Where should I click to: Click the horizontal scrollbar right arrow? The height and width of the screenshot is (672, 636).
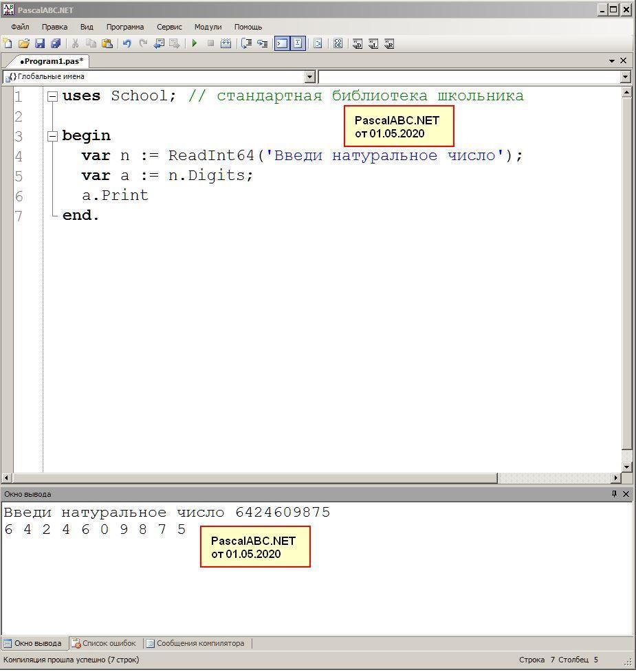click(x=616, y=478)
